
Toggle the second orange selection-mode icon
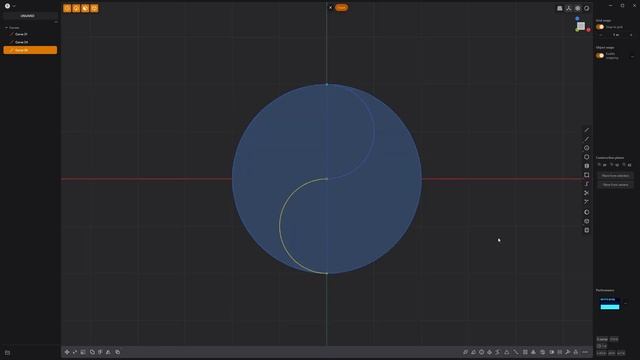76,8
